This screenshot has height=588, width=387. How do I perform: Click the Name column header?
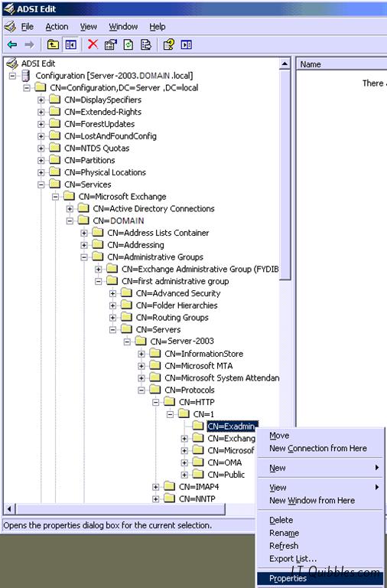click(x=342, y=64)
